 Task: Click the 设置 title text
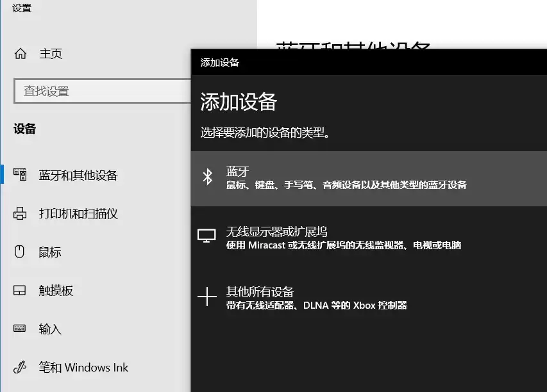(x=21, y=9)
